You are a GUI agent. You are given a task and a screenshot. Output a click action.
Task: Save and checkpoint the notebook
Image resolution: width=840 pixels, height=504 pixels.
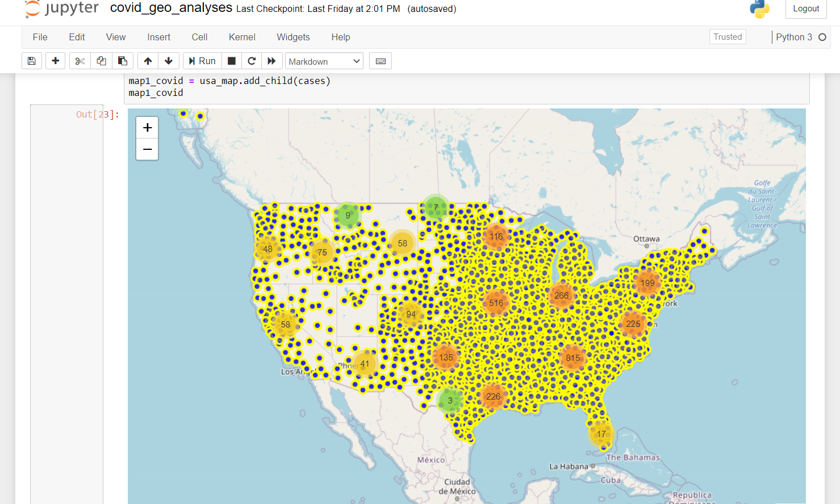[x=32, y=61]
